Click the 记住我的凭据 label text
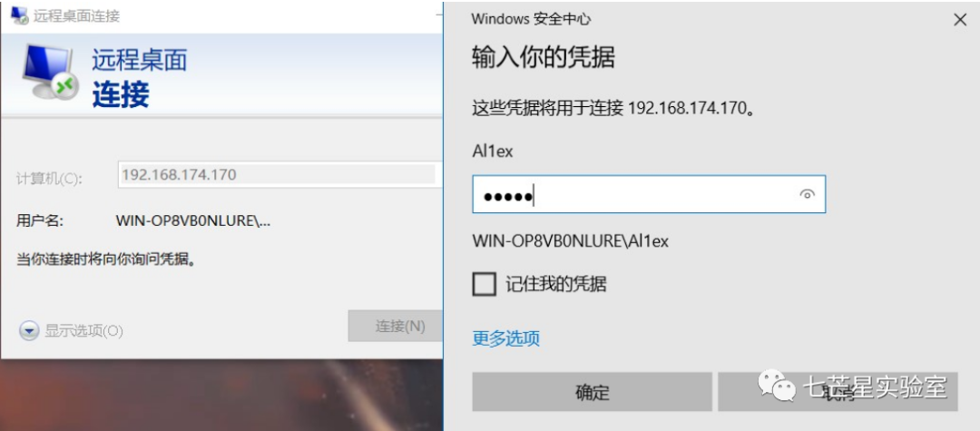980x431 pixels. pos(555,284)
